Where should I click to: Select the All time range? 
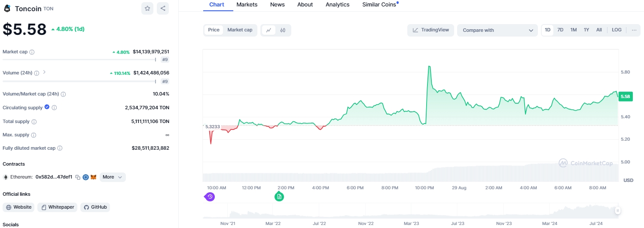click(x=599, y=30)
